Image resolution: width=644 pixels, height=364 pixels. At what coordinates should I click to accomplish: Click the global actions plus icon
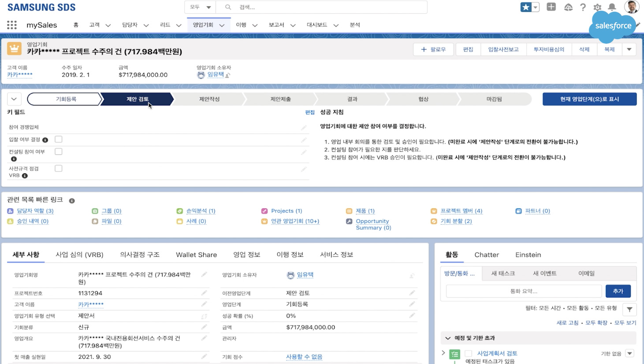pyautogui.click(x=551, y=7)
